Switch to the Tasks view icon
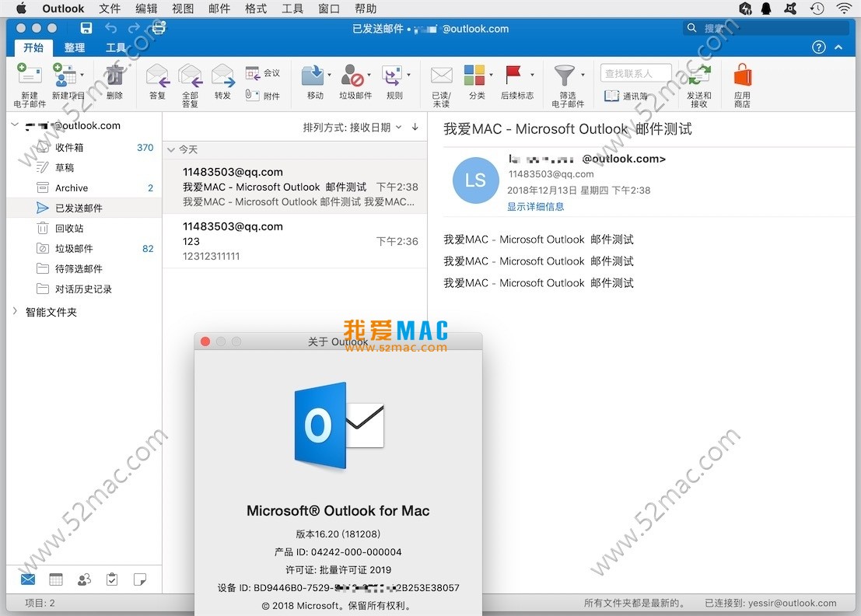 click(x=112, y=579)
